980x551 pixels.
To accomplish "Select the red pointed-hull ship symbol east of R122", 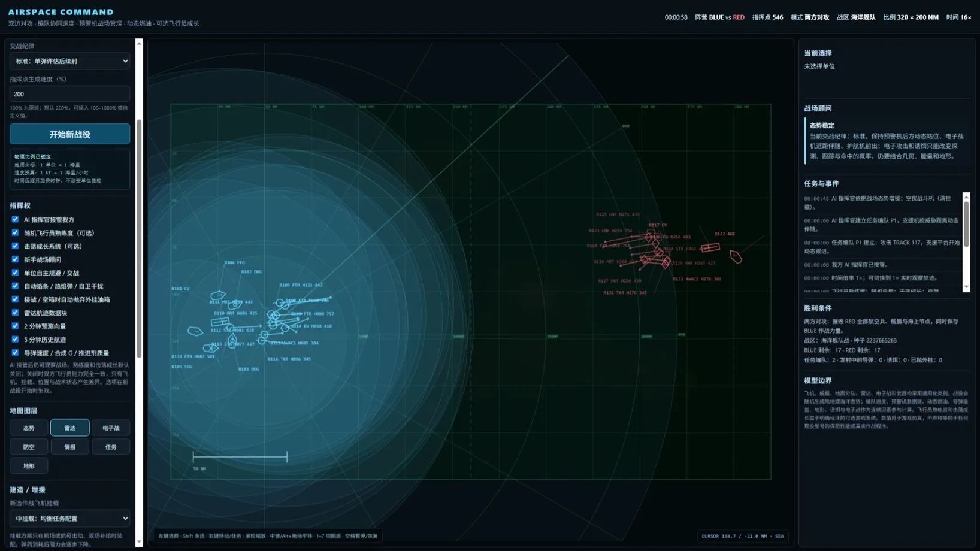I will point(736,257).
